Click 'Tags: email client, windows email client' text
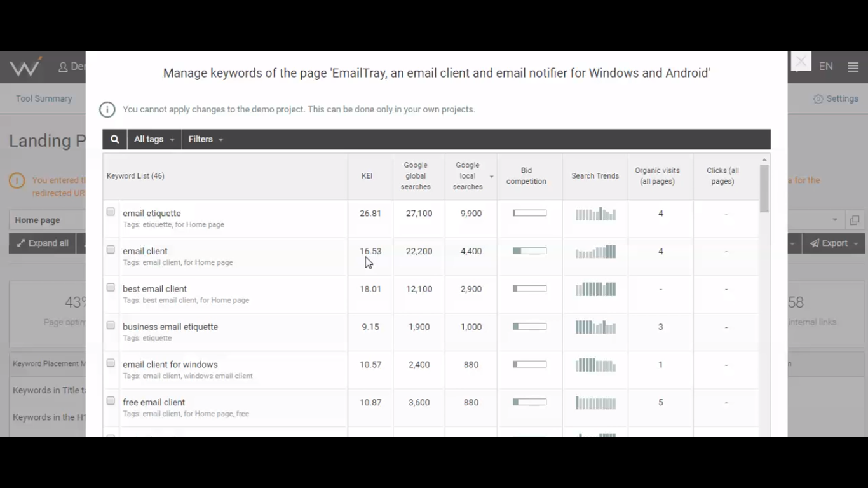 (188, 376)
